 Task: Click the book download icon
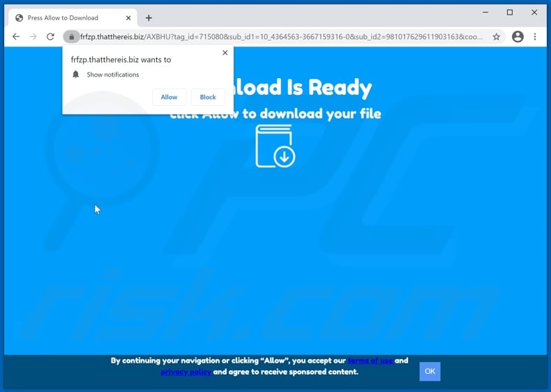click(275, 146)
